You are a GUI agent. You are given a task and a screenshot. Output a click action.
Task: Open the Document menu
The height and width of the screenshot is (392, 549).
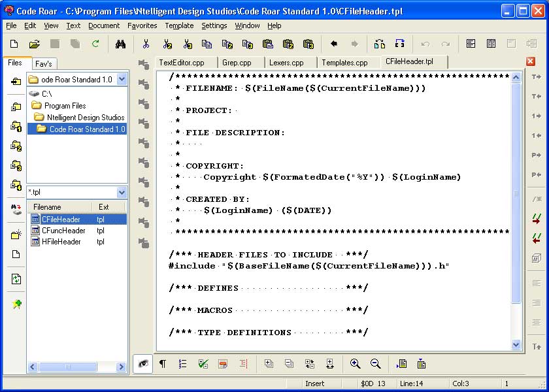click(x=104, y=25)
